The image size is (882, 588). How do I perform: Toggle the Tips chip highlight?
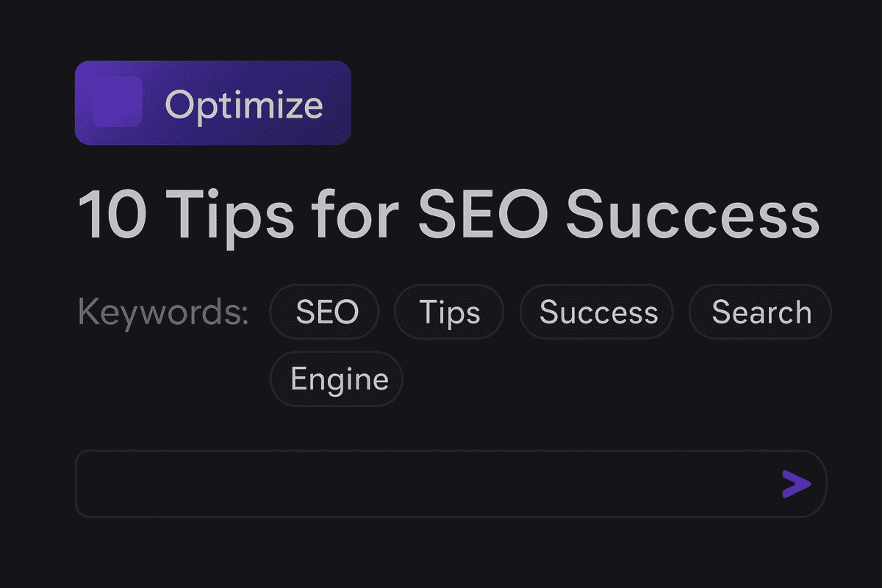pyautogui.click(x=449, y=312)
